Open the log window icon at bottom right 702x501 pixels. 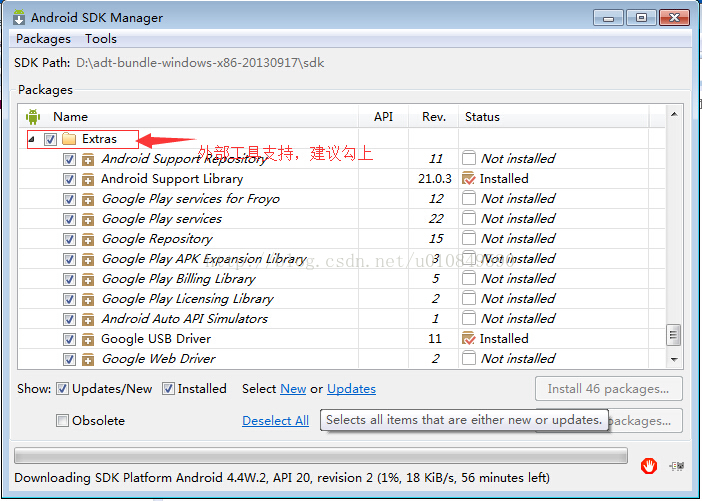[677, 466]
